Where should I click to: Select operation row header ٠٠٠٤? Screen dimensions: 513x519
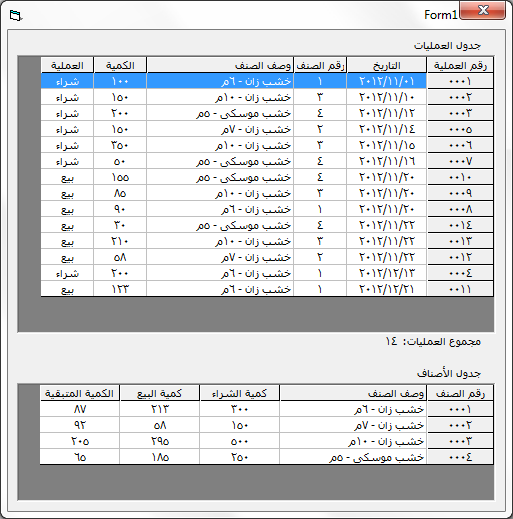(460, 273)
